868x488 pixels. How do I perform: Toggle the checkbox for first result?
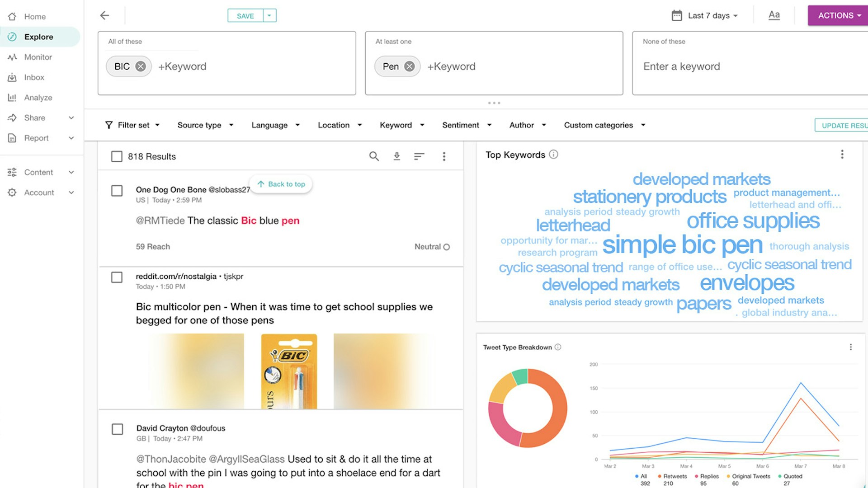[x=117, y=189]
